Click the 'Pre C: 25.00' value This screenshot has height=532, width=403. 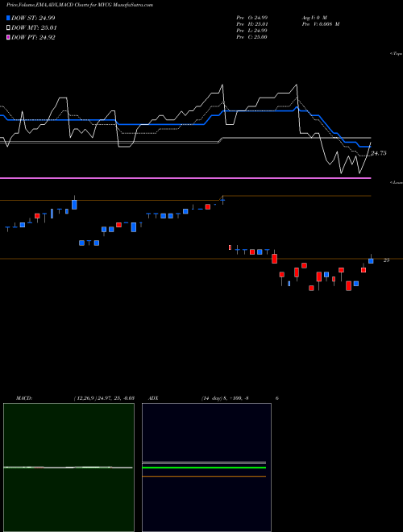[x=251, y=37]
